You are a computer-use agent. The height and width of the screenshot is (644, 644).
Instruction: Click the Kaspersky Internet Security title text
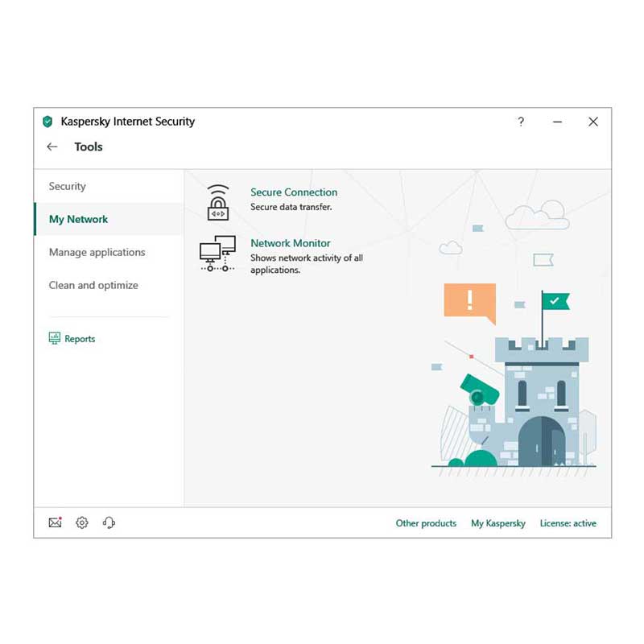[128, 122]
